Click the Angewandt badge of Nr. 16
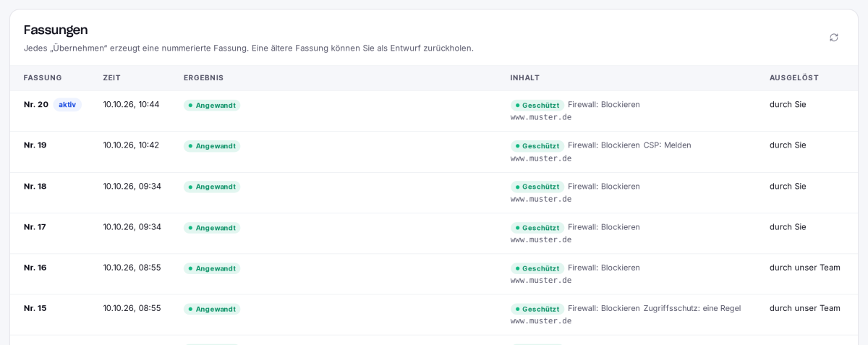868x345 pixels. pos(212,268)
